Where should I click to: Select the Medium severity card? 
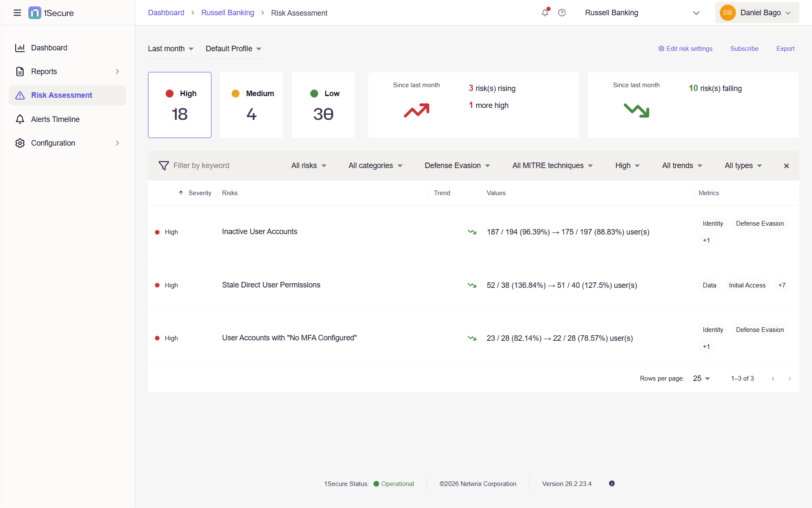tap(252, 105)
